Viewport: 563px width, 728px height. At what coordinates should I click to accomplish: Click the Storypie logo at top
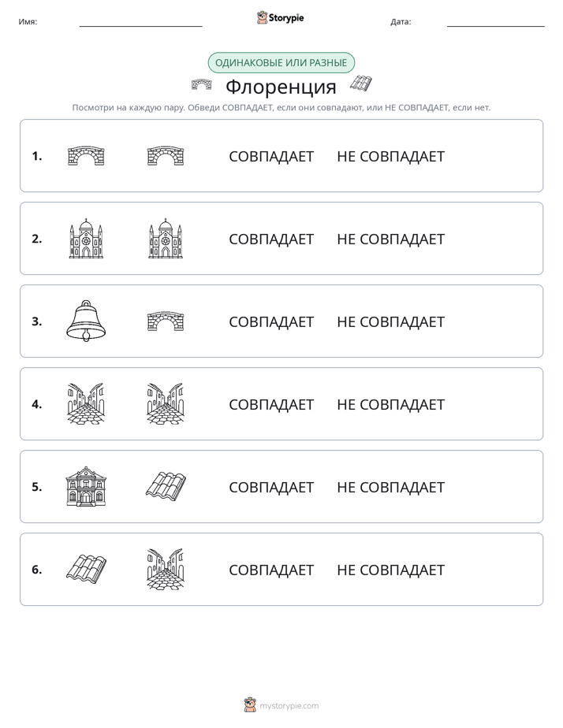click(280, 17)
